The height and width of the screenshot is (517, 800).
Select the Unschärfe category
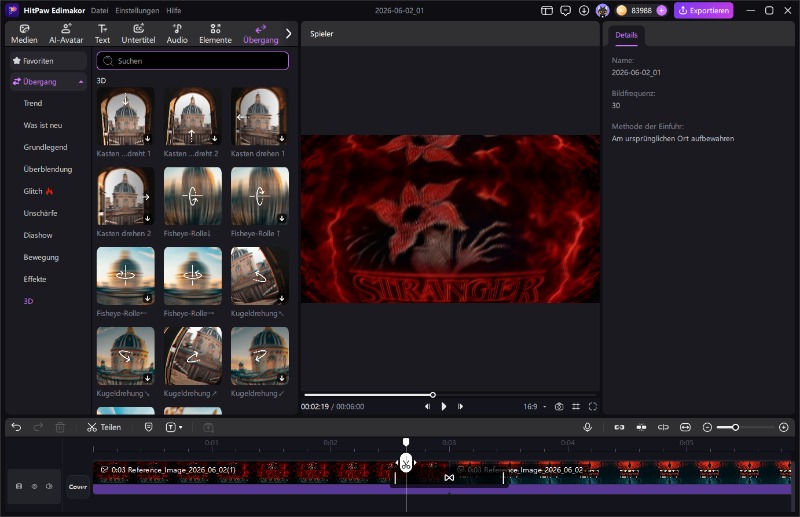40,213
